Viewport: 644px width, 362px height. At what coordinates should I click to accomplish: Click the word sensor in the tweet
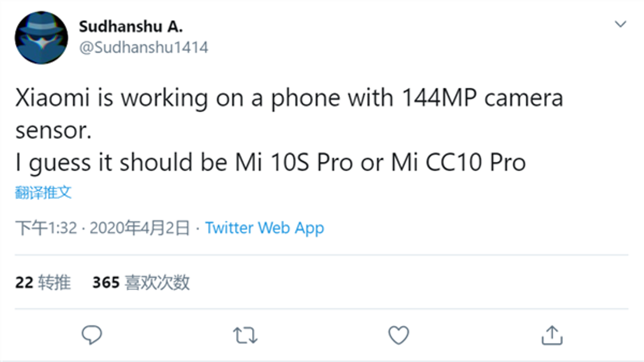pyautogui.click(x=54, y=130)
